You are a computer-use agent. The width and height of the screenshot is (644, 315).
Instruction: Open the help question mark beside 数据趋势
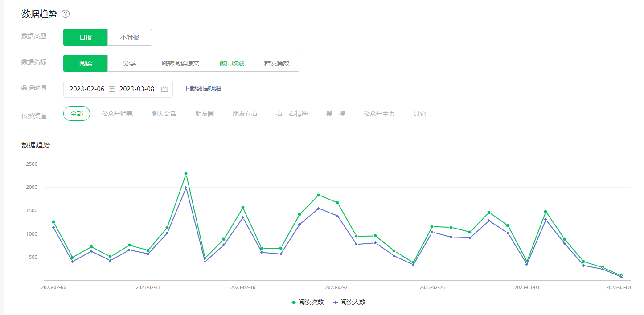coord(66,14)
